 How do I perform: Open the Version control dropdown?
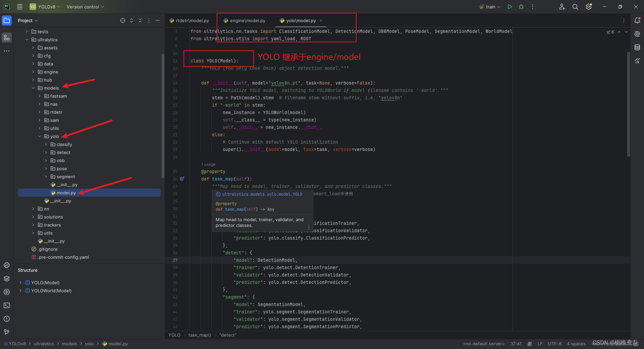(x=85, y=7)
